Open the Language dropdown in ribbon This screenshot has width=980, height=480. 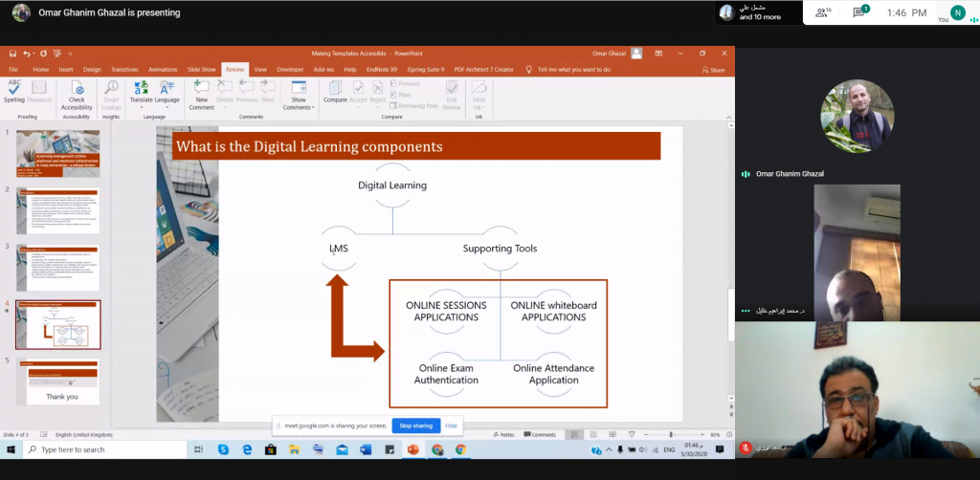(x=167, y=99)
